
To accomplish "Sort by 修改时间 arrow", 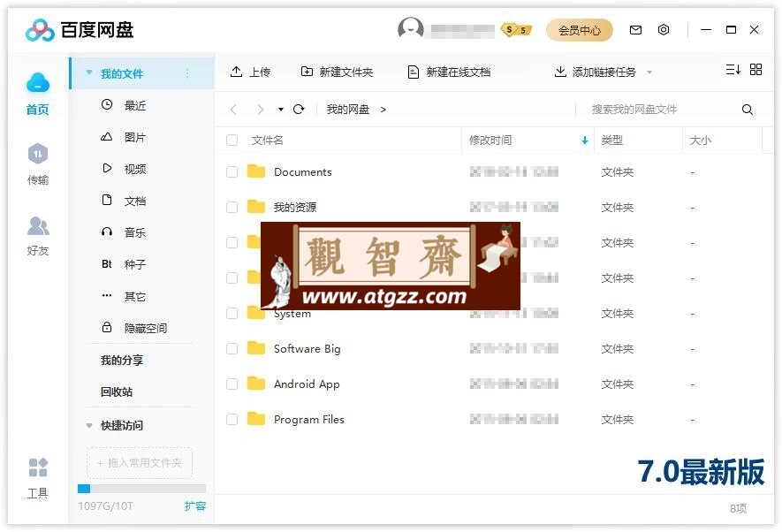I will [584, 141].
